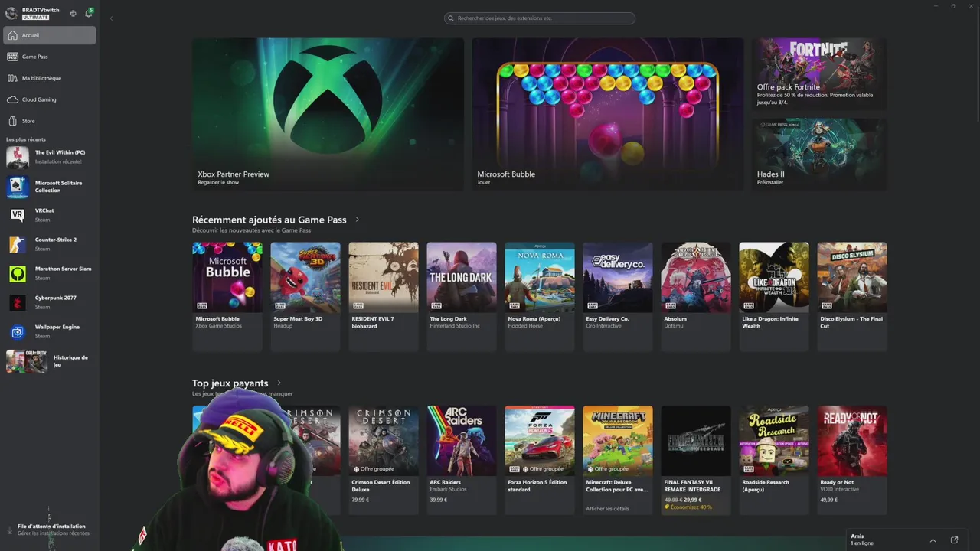980x551 pixels.
Task: Expand Top jeux payants with chevron
Action: tap(279, 383)
